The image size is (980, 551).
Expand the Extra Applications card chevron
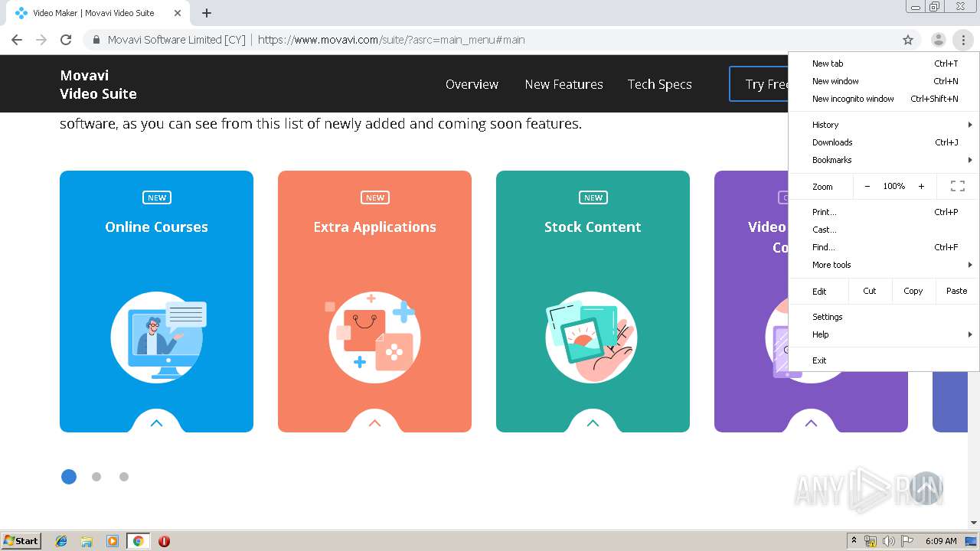(374, 422)
